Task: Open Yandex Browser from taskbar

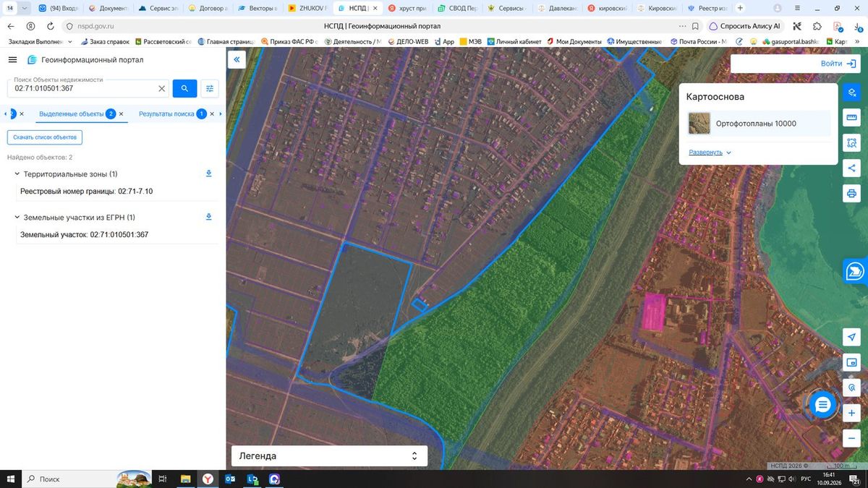Action: tap(208, 479)
